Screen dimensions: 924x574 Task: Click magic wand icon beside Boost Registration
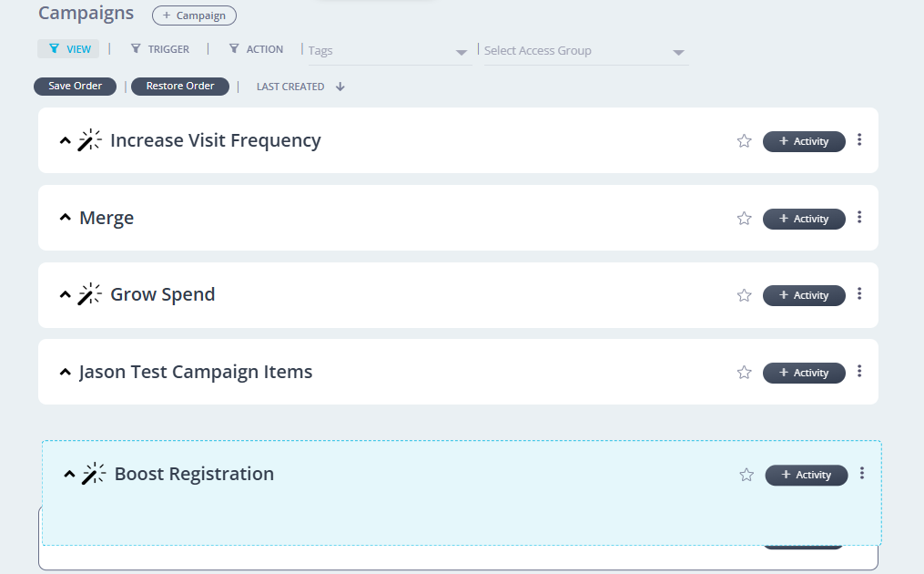pos(94,474)
